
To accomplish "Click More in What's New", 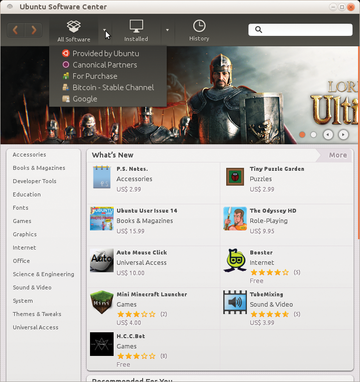I will pos(338,155).
